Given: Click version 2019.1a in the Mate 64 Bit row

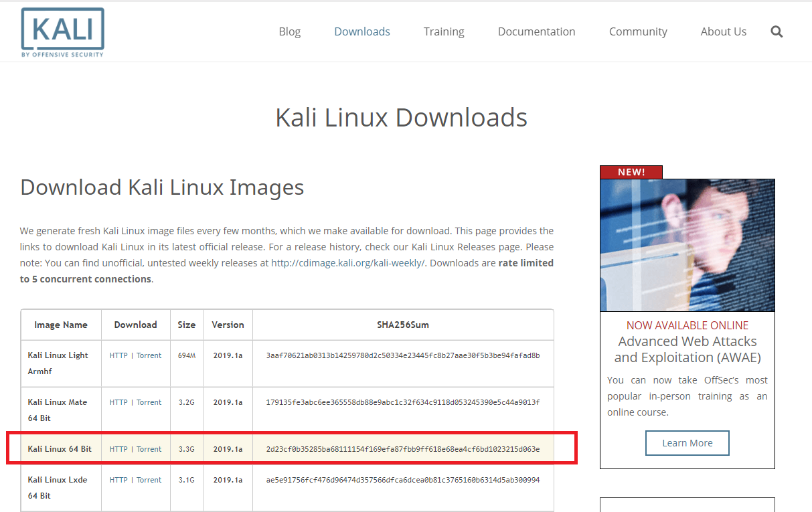Looking at the screenshot, I should tap(228, 402).
